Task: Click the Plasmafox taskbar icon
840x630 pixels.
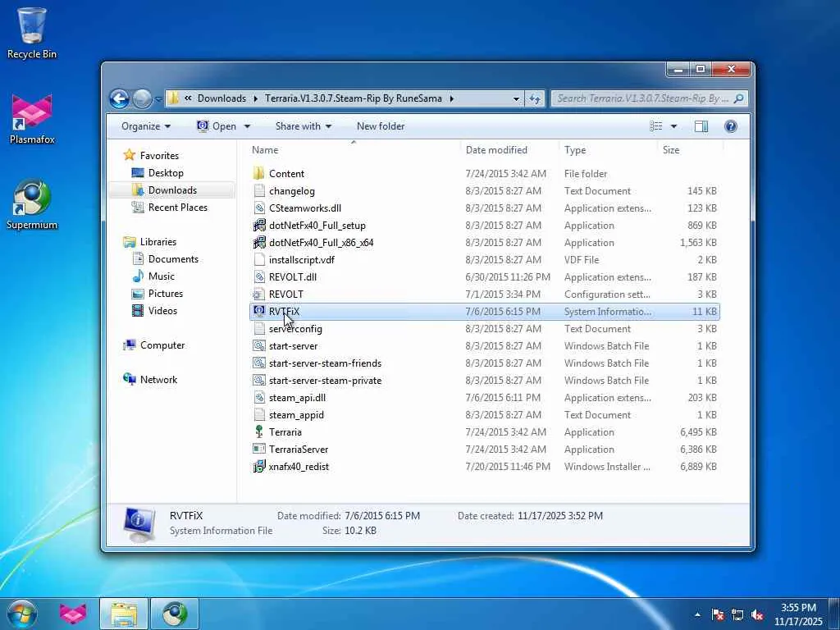Action: pos(73,614)
